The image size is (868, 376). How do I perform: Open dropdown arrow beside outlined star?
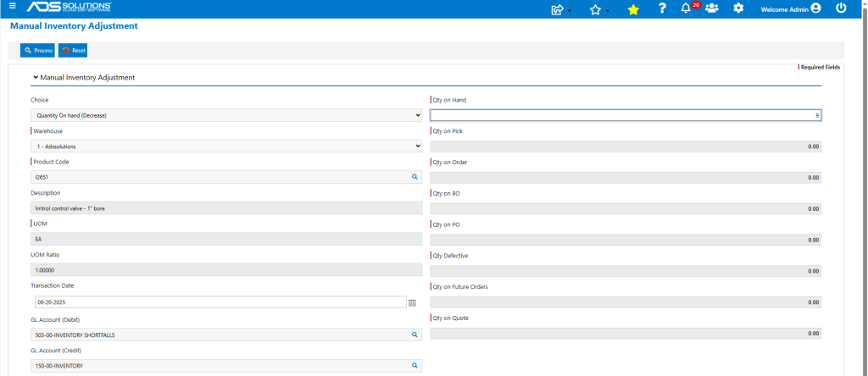click(607, 12)
